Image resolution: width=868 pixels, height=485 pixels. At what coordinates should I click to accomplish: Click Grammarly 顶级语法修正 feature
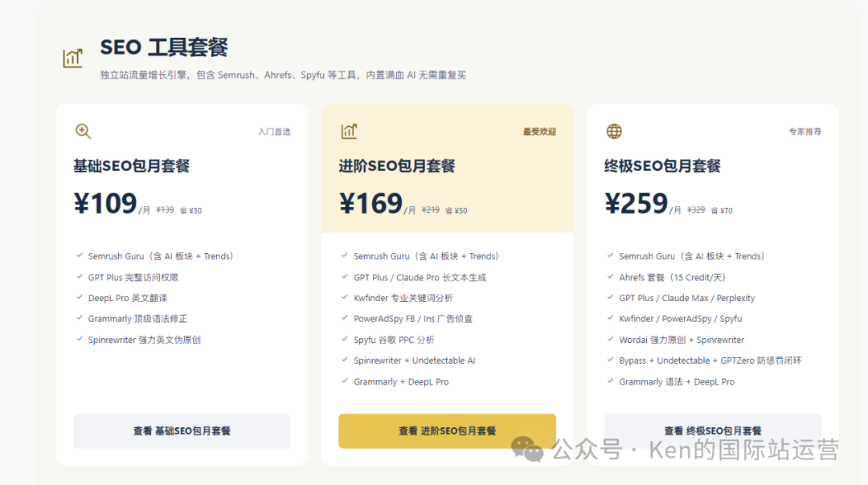click(137, 319)
